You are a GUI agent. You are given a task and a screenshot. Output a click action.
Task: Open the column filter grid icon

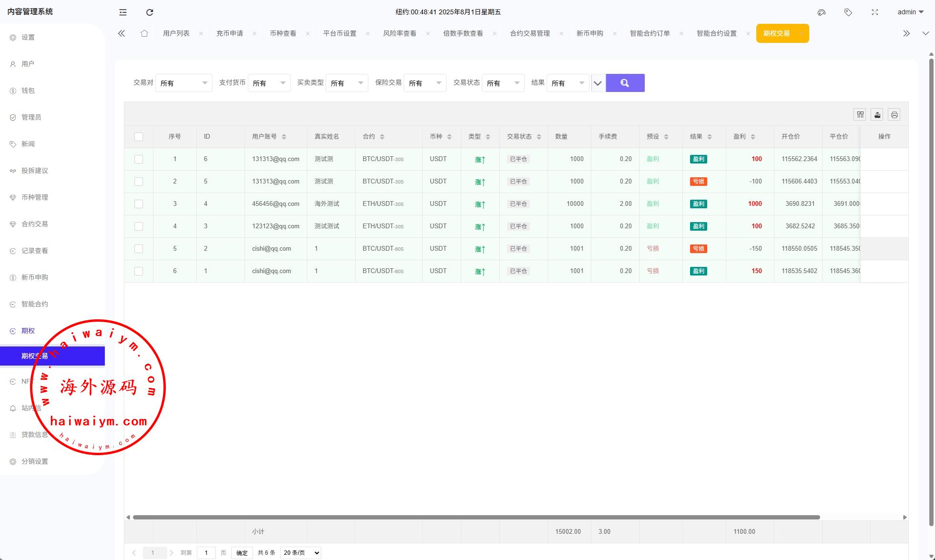pos(860,115)
